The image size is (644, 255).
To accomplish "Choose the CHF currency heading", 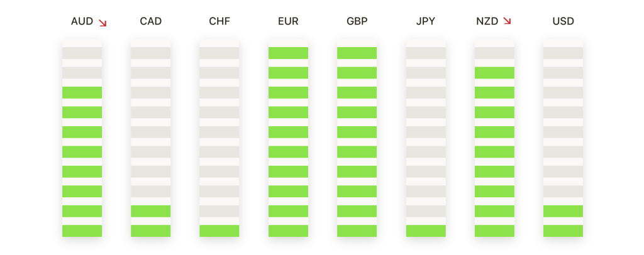I will (x=219, y=22).
